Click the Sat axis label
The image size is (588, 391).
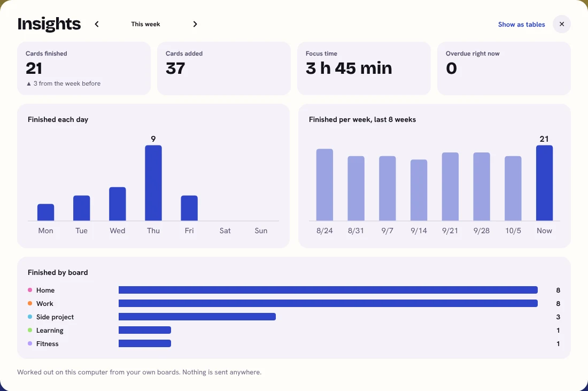point(225,231)
